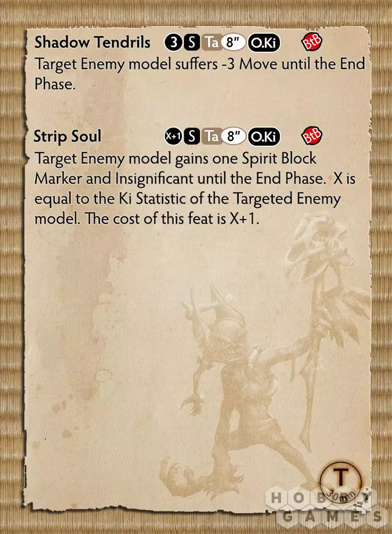Click the S icon in Shadow Tendrils row
Viewport: 392px width, 534px height.
tap(192, 43)
